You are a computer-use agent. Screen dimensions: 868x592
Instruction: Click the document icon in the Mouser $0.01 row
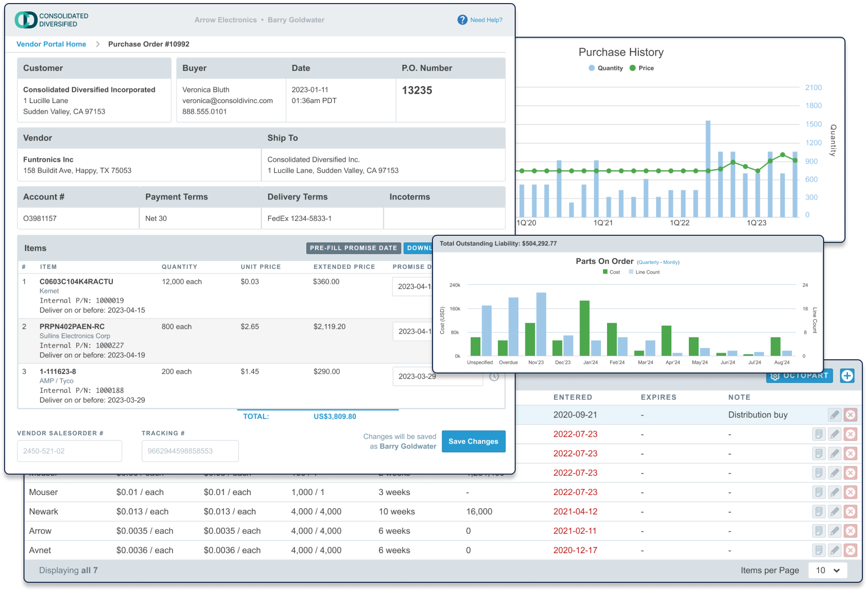coord(819,492)
